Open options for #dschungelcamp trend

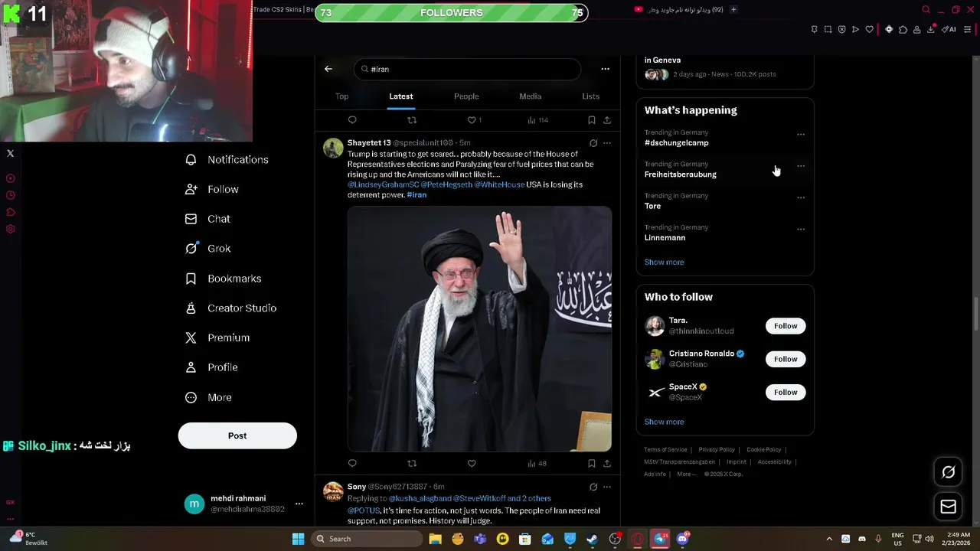[801, 135]
